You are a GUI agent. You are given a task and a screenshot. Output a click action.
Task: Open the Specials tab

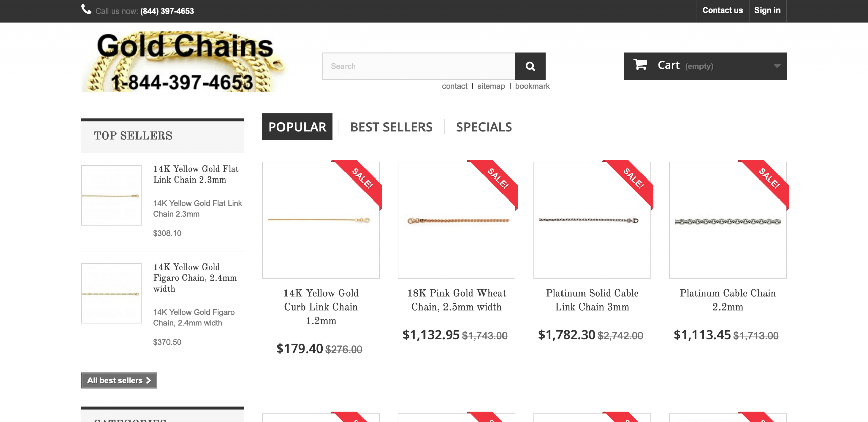tap(484, 127)
